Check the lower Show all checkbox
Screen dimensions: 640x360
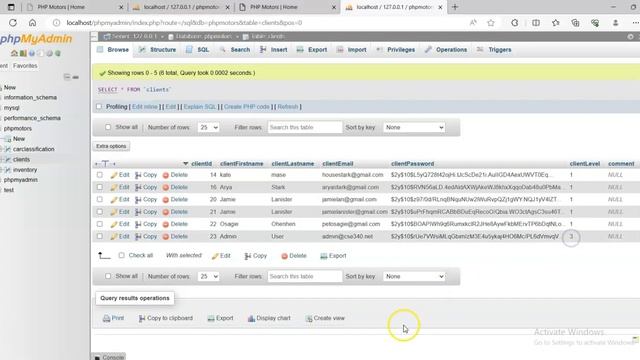pos(108,276)
